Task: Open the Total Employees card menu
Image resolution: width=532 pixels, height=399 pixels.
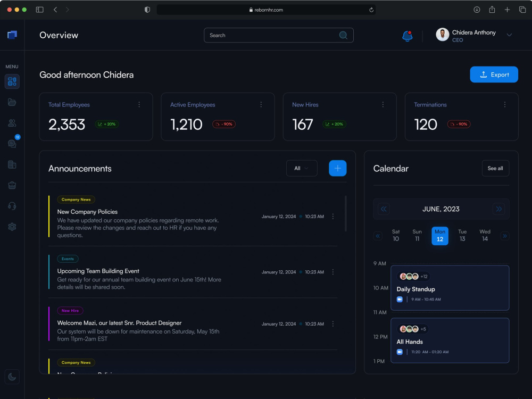Action: (139, 104)
